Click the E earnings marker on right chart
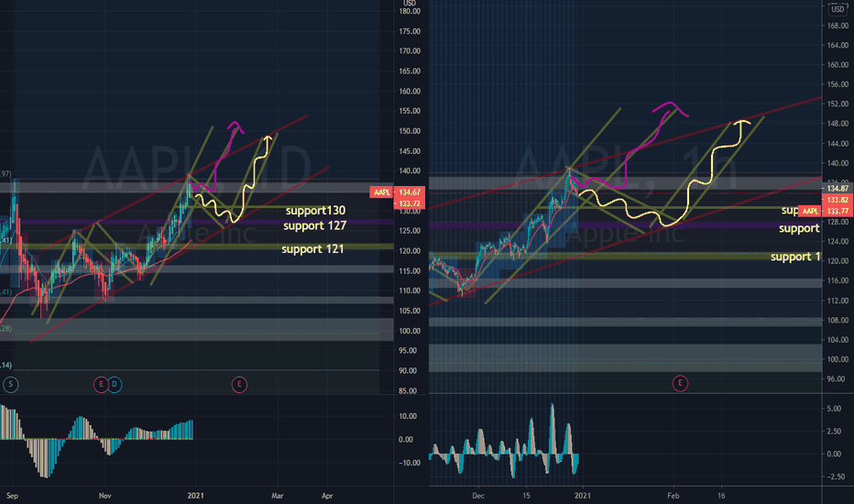This screenshot has width=854, height=504. point(680,384)
